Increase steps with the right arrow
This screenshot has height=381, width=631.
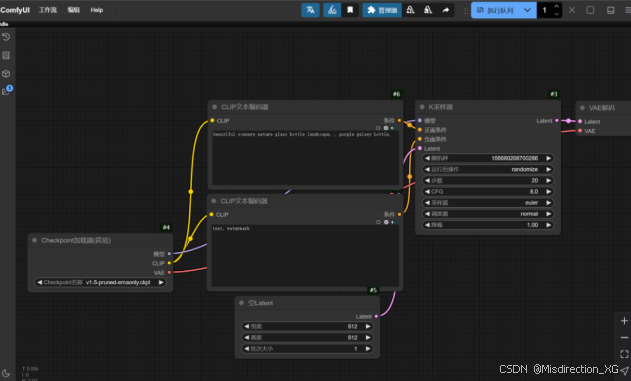(549, 181)
